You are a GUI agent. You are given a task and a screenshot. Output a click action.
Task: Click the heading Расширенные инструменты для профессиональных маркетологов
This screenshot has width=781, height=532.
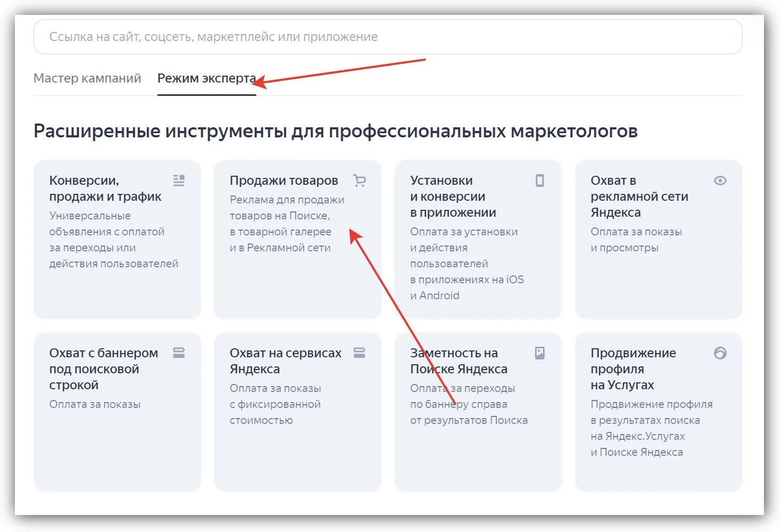click(x=335, y=131)
